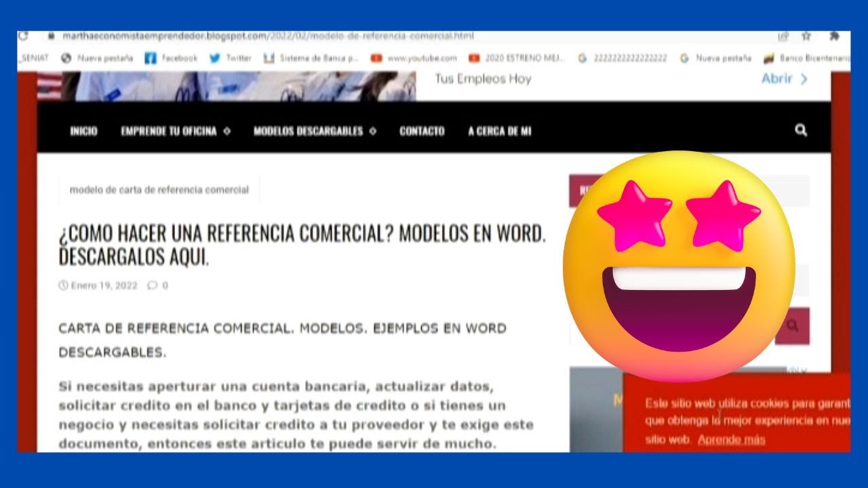Open the 2020 ESTRENO MEJ bookmark
This screenshot has width=868, height=488.
pyautogui.click(x=517, y=58)
